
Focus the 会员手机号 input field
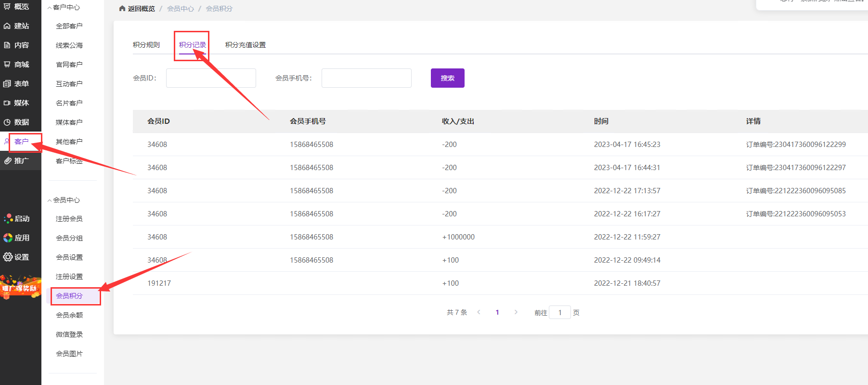pyautogui.click(x=366, y=78)
